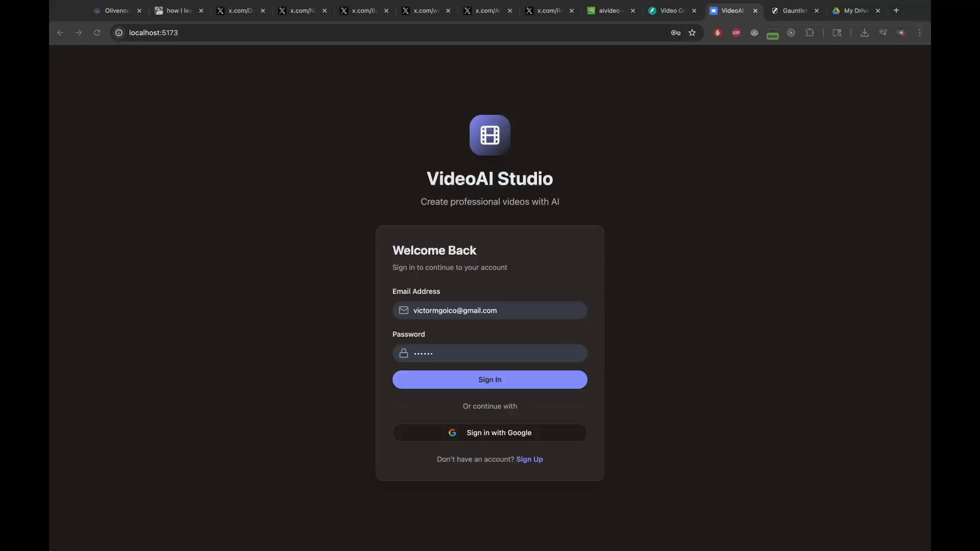Click the back navigation arrow
980x551 pixels.
pos(60,32)
